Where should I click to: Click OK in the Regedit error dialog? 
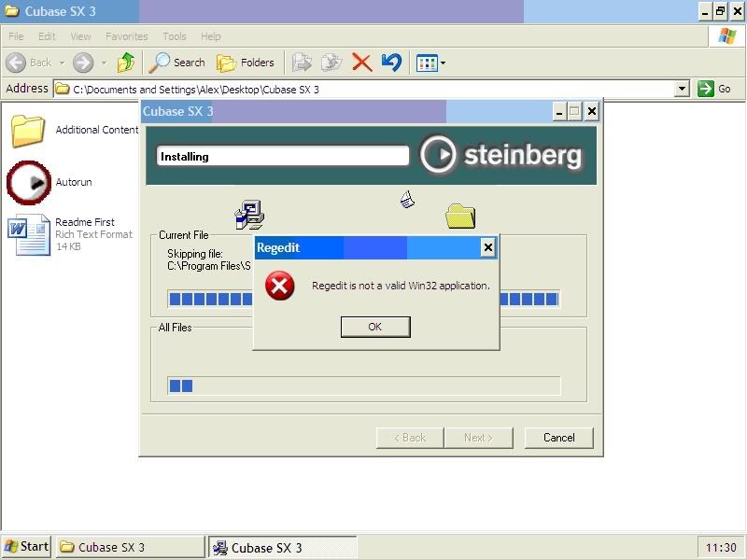(375, 327)
